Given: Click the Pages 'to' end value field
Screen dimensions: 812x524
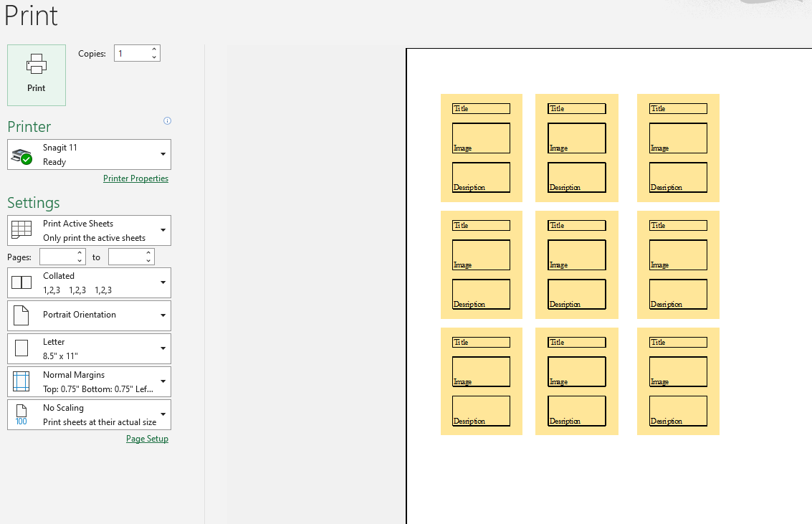Looking at the screenshot, I should coord(126,257).
